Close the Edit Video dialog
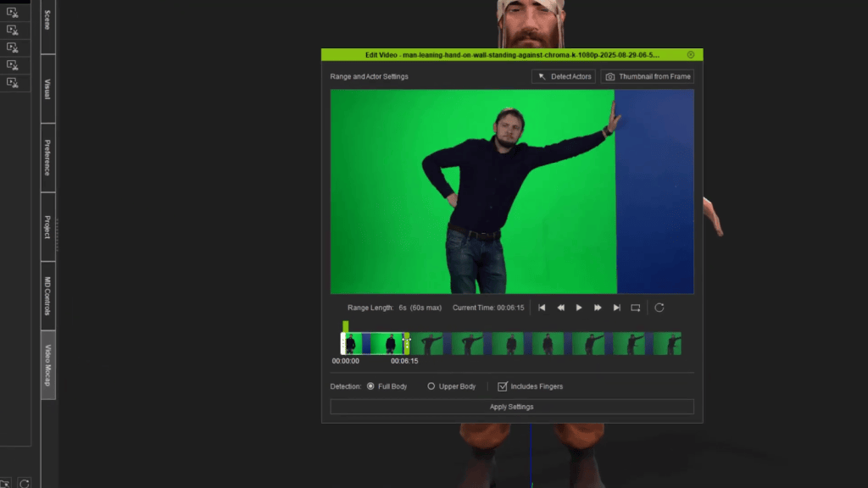This screenshot has width=868, height=488. pos(691,55)
